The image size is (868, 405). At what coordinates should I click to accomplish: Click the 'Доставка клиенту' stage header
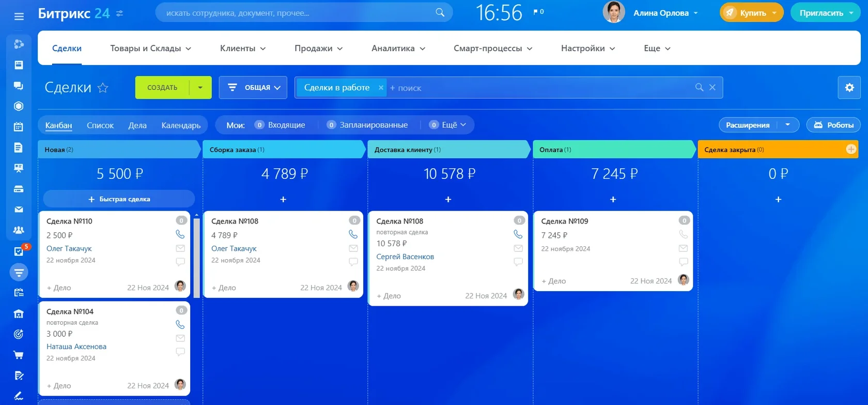click(x=448, y=149)
